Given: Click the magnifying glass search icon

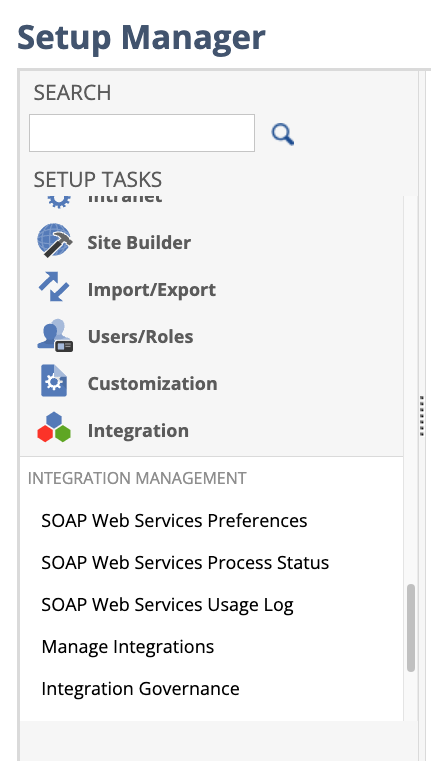Looking at the screenshot, I should pos(282,134).
